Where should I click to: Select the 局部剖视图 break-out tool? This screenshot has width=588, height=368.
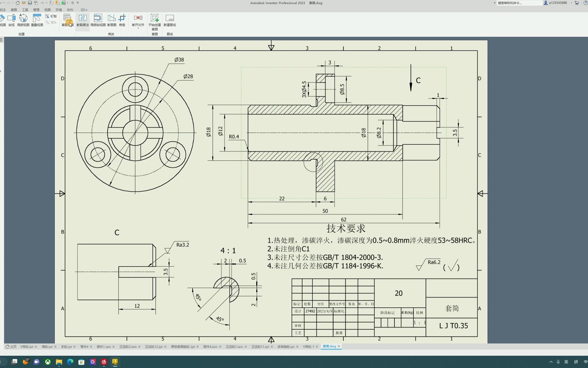98,20
